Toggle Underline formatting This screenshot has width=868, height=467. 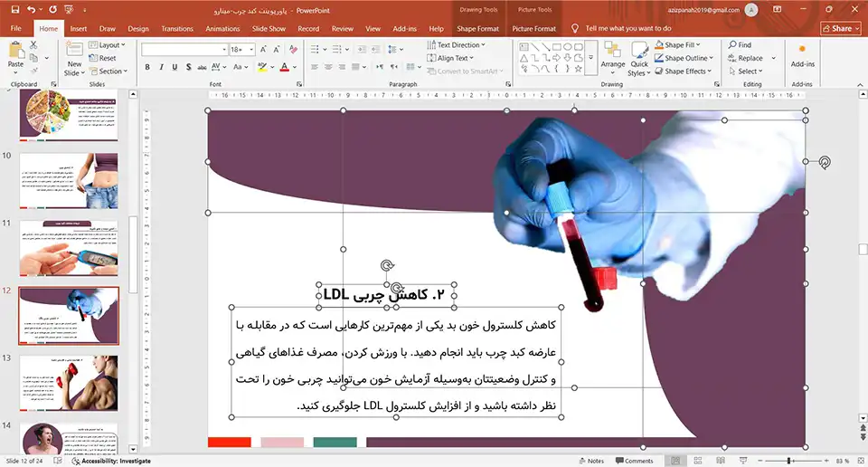coord(175,67)
